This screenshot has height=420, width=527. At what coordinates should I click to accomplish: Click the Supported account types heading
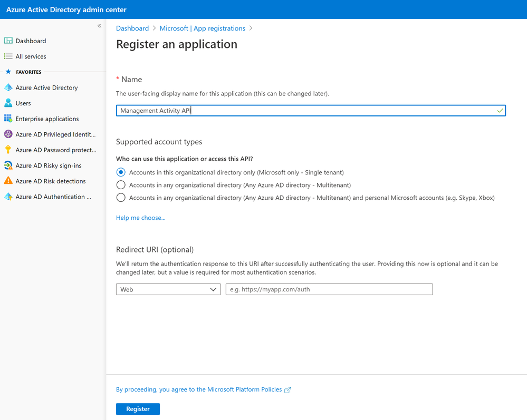(x=159, y=142)
